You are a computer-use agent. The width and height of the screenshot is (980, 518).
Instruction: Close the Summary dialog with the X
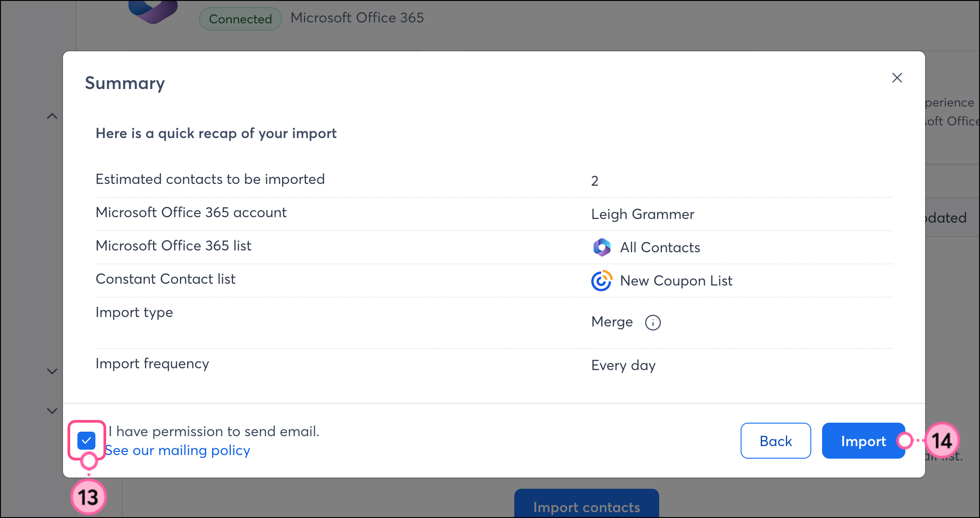(x=897, y=78)
